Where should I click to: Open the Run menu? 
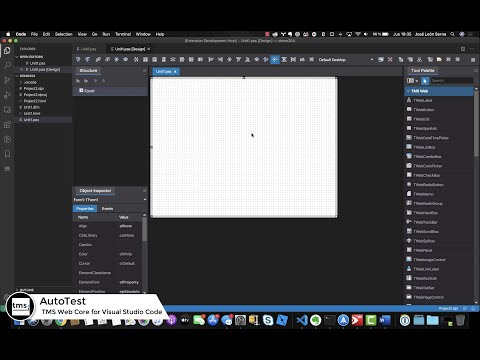[x=106, y=34]
